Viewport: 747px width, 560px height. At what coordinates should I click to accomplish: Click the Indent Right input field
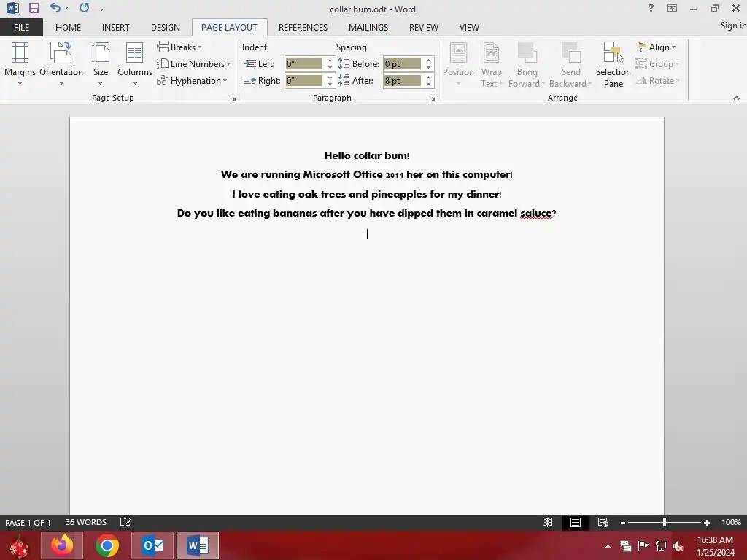[304, 80]
